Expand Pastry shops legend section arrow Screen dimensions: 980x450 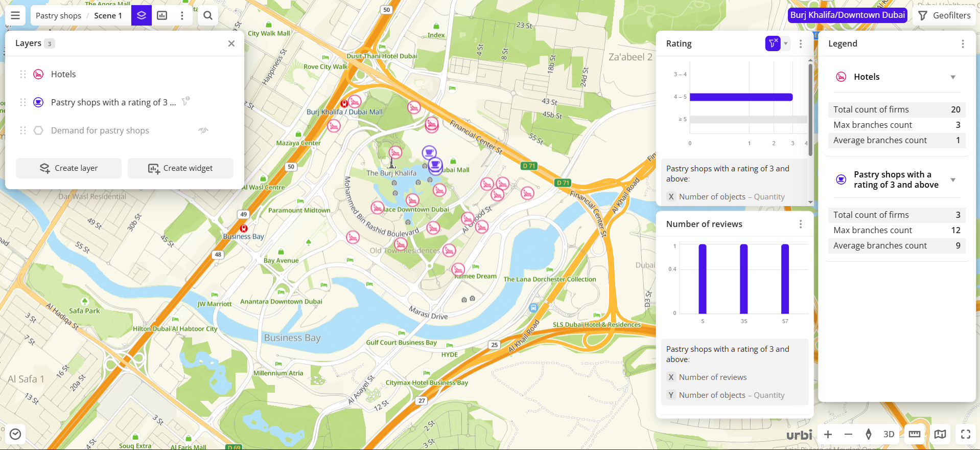[x=952, y=180]
